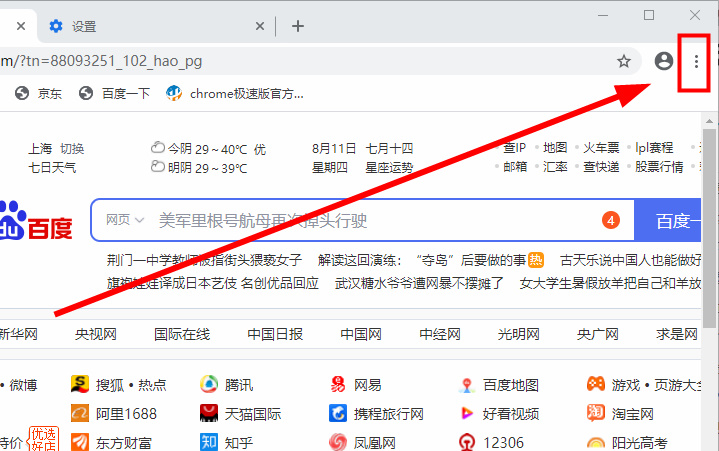Click the 凤凰网 site icon
719x451 pixels.
338,442
